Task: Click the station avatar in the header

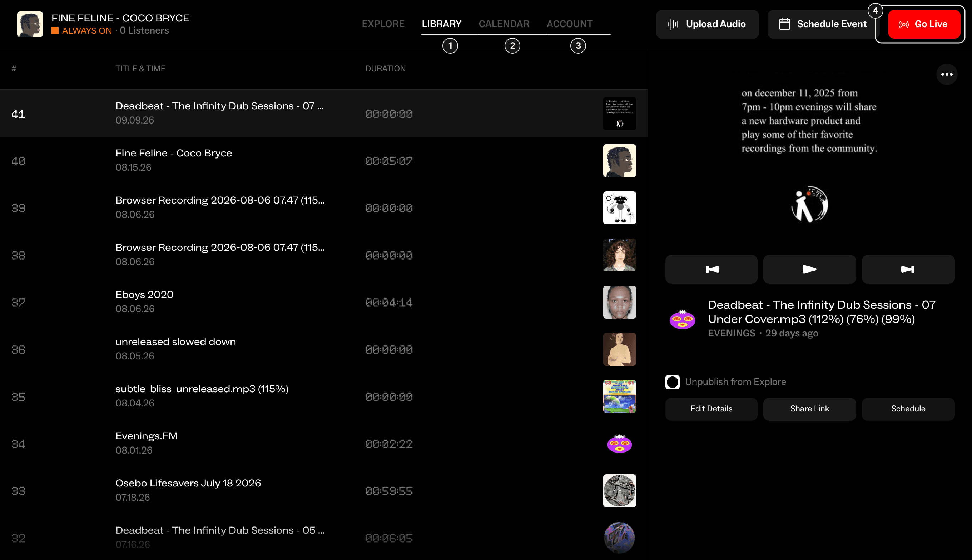Action: [30, 24]
